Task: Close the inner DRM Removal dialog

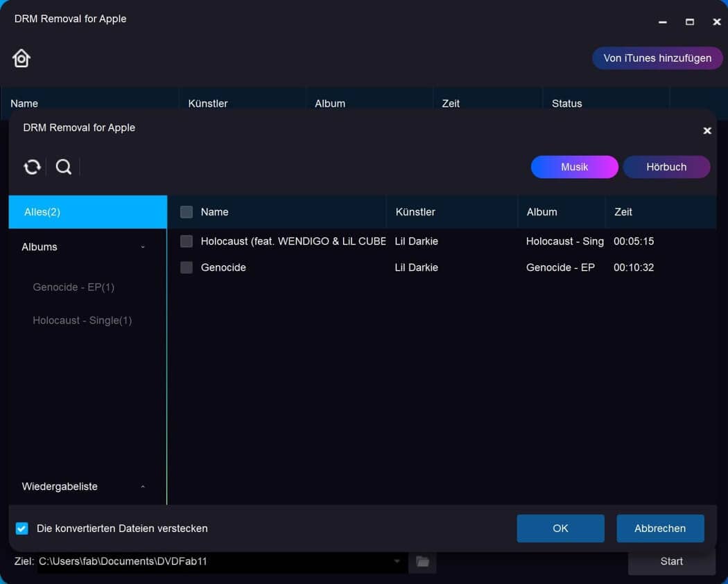Action: pos(707,131)
